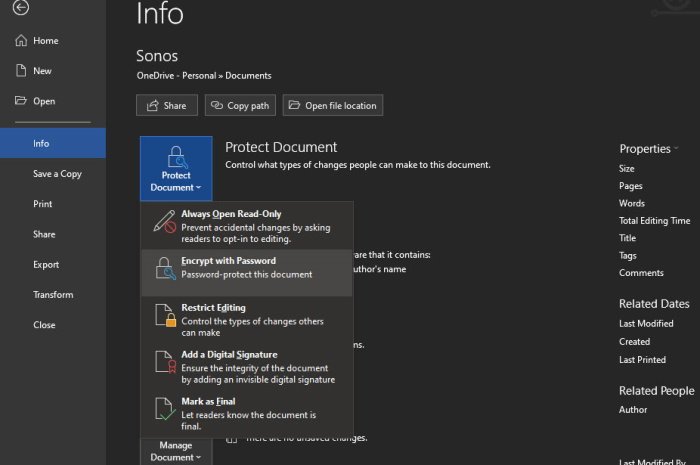Click the page-lock icon for Restrict Editing
Viewport: 700px width, 465px height.
(x=165, y=315)
